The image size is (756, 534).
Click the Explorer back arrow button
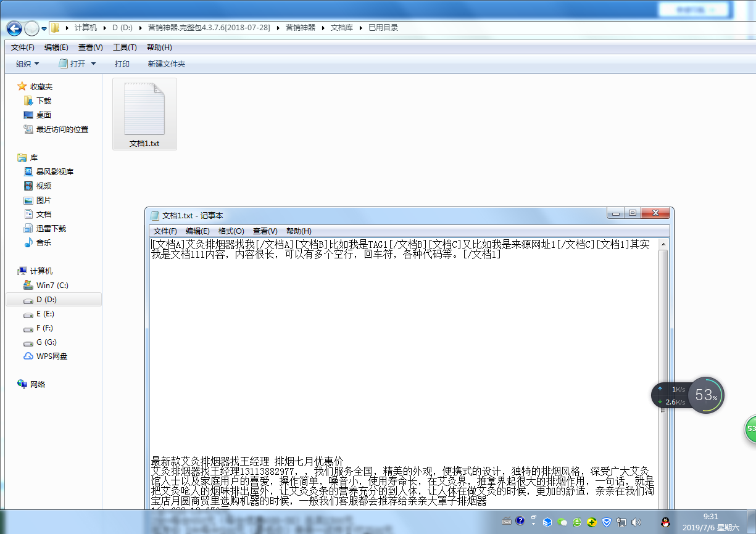tap(14, 28)
